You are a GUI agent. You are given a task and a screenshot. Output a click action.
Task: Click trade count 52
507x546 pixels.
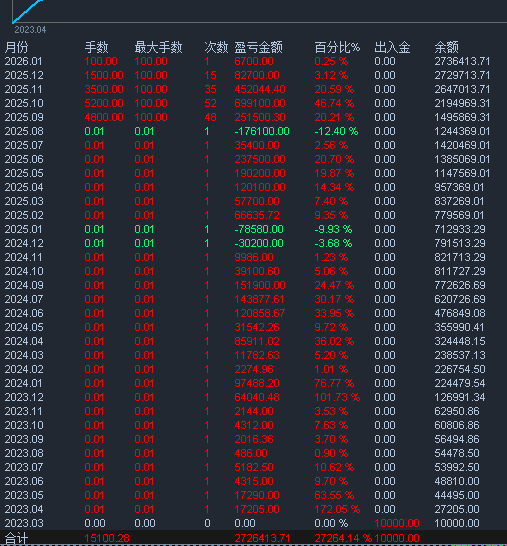(x=210, y=103)
